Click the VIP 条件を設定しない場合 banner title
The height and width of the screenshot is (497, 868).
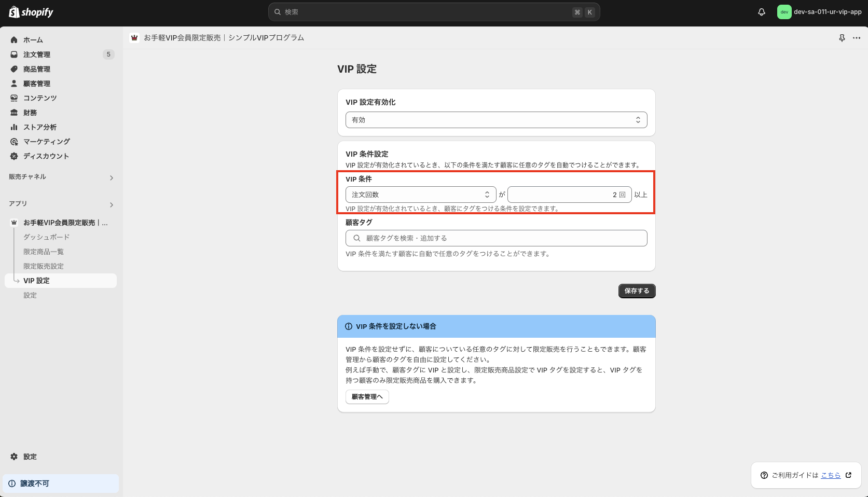click(x=396, y=326)
